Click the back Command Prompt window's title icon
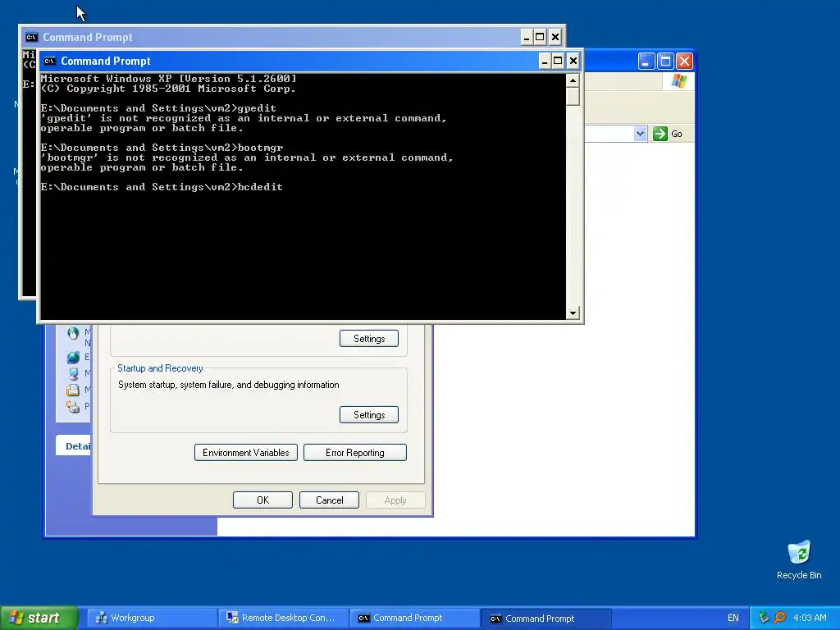This screenshot has height=630, width=840. (32, 37)
